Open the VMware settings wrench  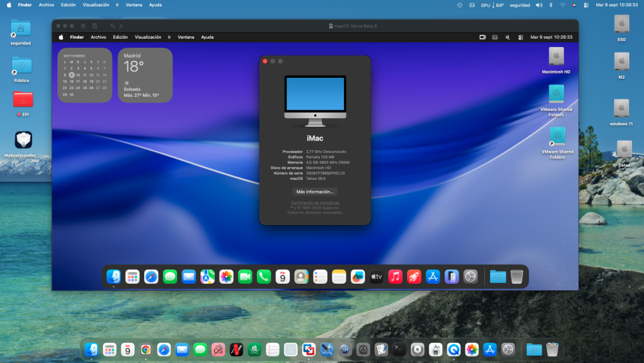[113, 26]
